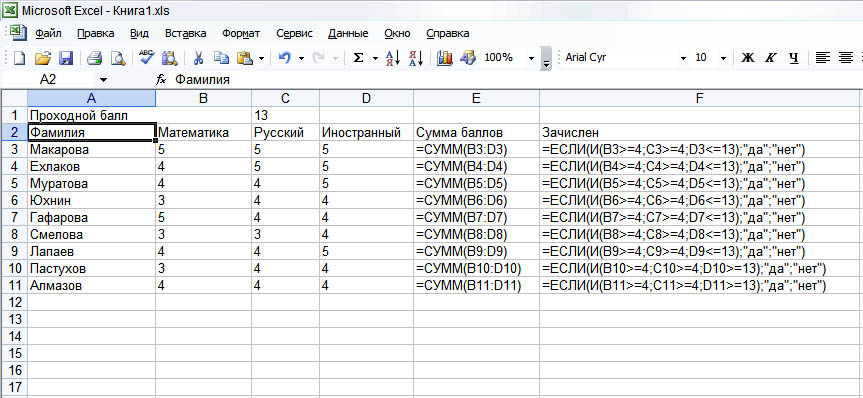Open the AutoSum functions dropdown arrow

pyautogui.click(x=375, y=58)
